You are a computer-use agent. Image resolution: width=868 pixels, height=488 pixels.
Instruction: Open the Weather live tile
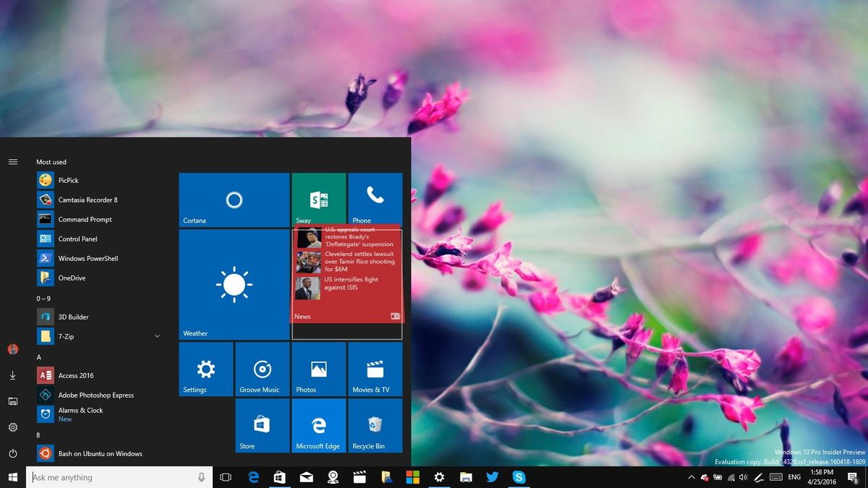233,284
